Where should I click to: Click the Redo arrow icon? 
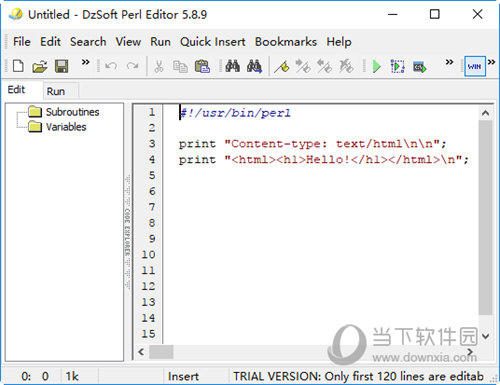coord(132,66)
